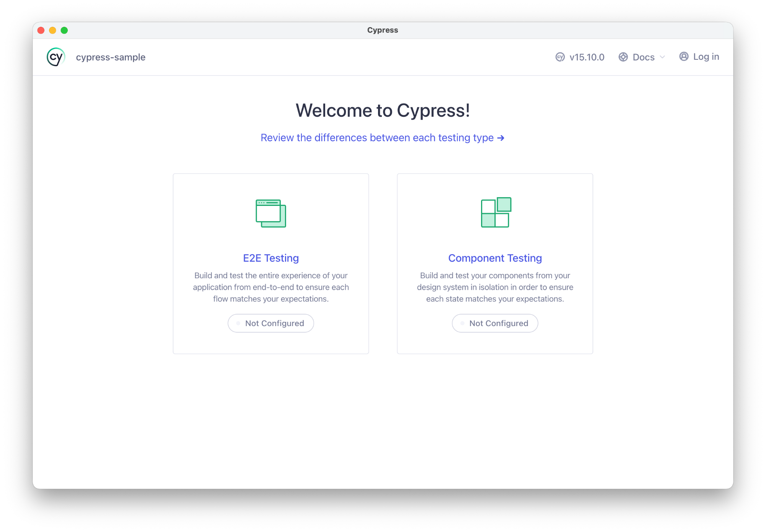Screen dimensions: 766x532
Task: Click the cypress-sample project name
Action: coord(111,57)
